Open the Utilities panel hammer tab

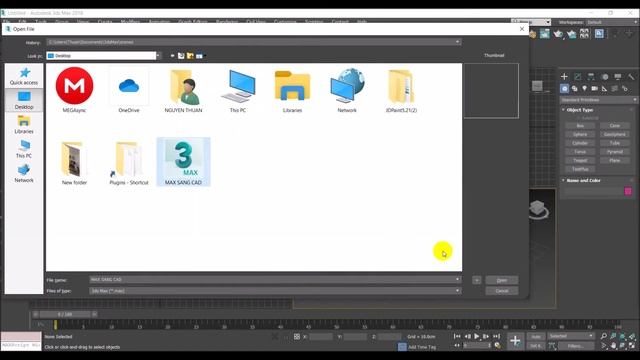click(631, 76)
